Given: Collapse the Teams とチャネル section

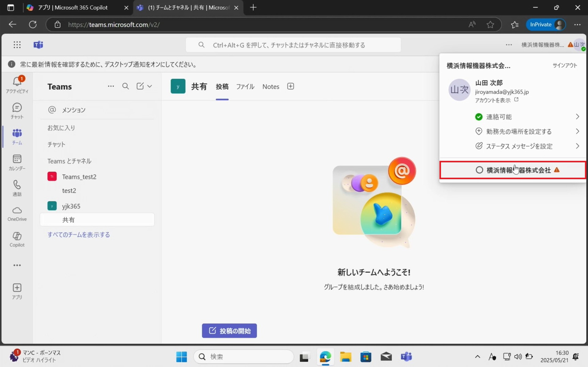Looking at the screenshot, I should (x=69, y=161).
